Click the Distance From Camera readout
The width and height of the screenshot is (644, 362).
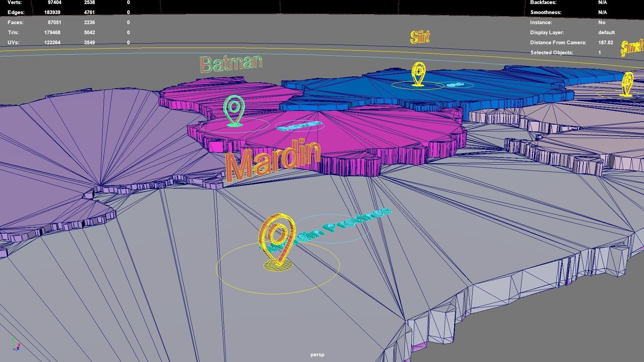click(605, 43)
